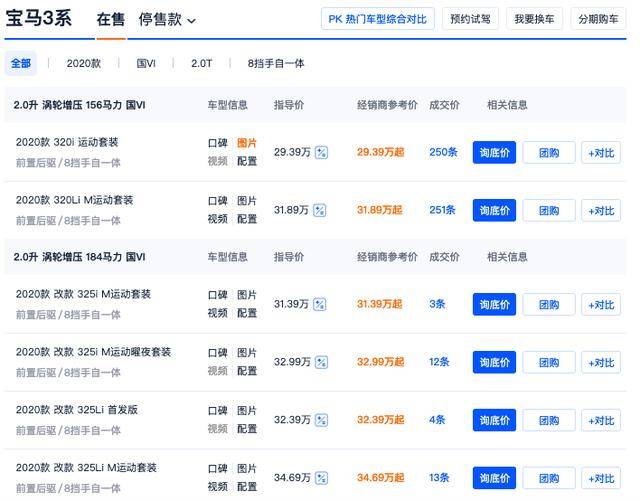640x501 pixels.
Task: View 12条 deal prices for 325i 曜夜套装
Action: click(439, 362)
